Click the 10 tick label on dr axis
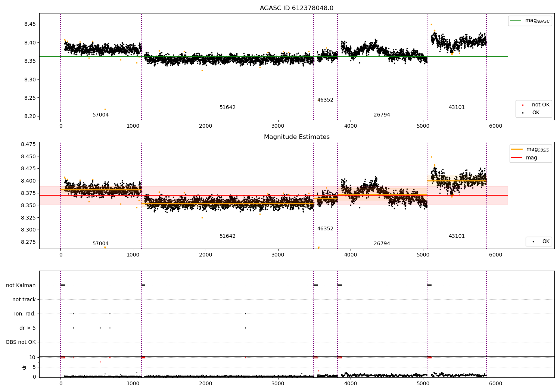The height and width of the screenshot is (392, 560). 32,358
